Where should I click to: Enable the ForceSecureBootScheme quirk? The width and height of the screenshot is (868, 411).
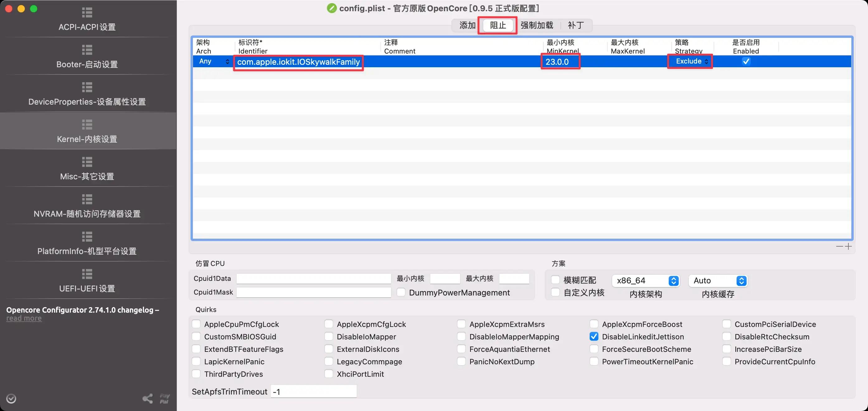click(594, 349)
